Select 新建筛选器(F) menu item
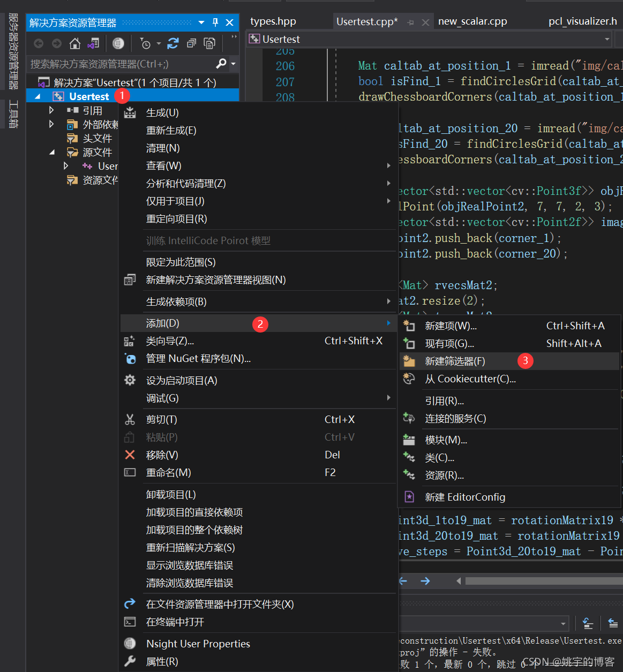 pos(509,361)
